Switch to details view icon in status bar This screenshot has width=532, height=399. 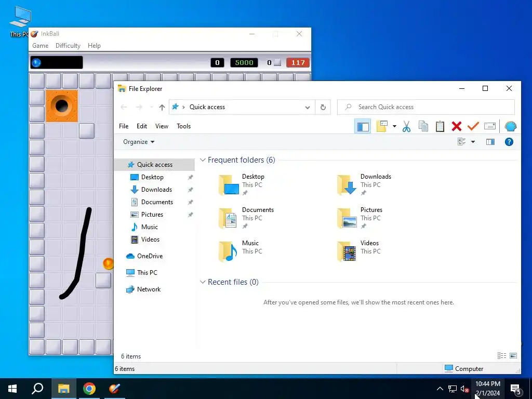[502, 355]
